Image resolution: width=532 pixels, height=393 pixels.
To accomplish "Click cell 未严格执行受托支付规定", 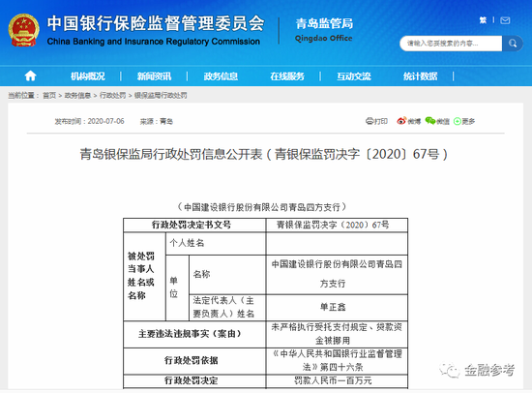I will click(x=337, y=334).
